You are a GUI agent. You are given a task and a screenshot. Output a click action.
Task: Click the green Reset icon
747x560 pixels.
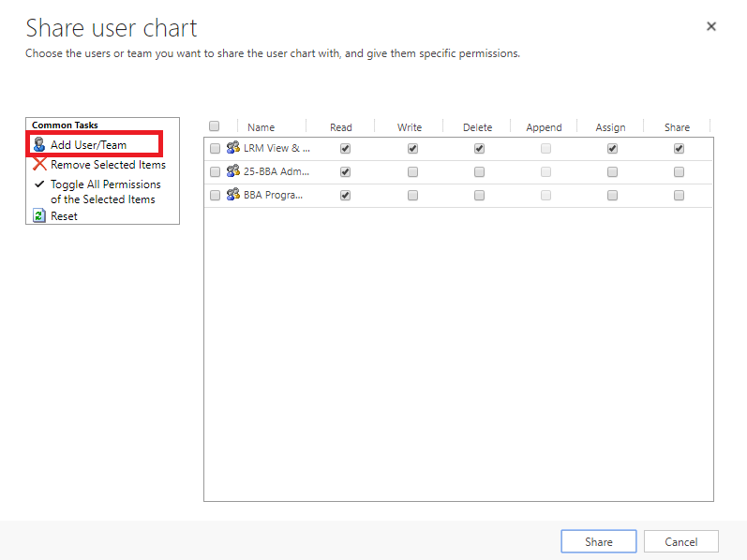click(x=39, y=216)
